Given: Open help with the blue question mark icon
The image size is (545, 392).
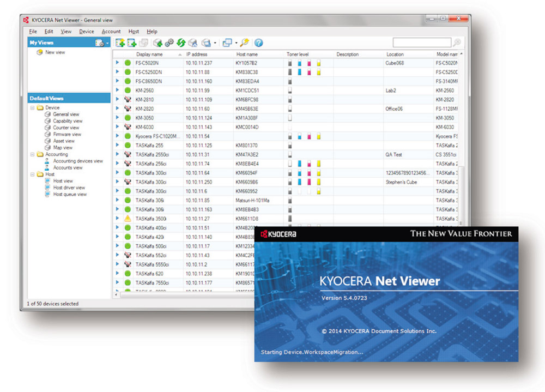Looking at the screenshot, I should pos(258,43).
